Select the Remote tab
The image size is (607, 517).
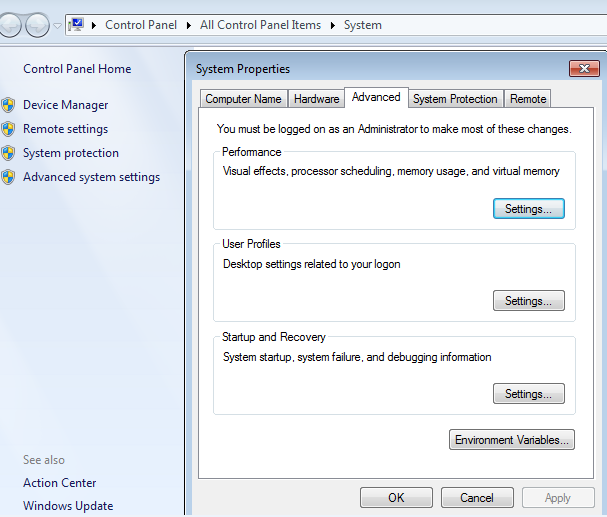click(527, 99)
